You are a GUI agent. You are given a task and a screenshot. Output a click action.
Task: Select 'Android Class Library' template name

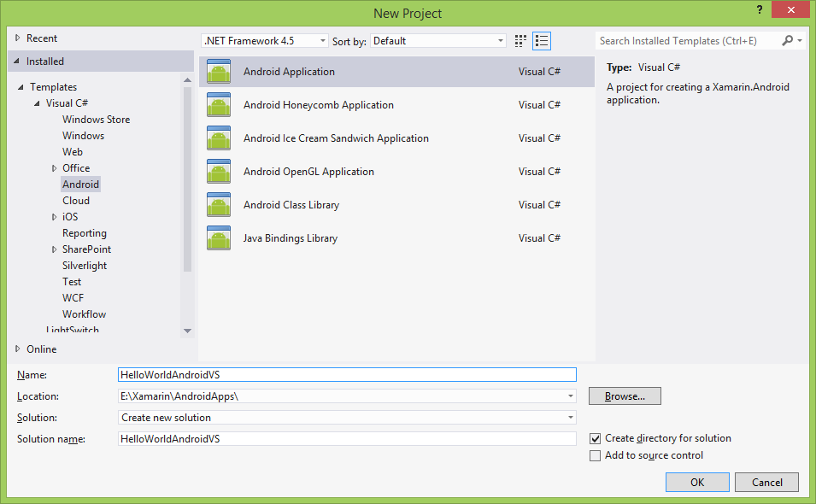291,205
